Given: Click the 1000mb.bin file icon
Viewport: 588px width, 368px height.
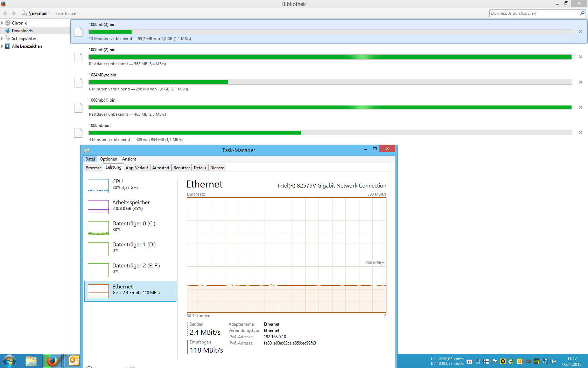Looking at the screenshot, I should [78, 133].
